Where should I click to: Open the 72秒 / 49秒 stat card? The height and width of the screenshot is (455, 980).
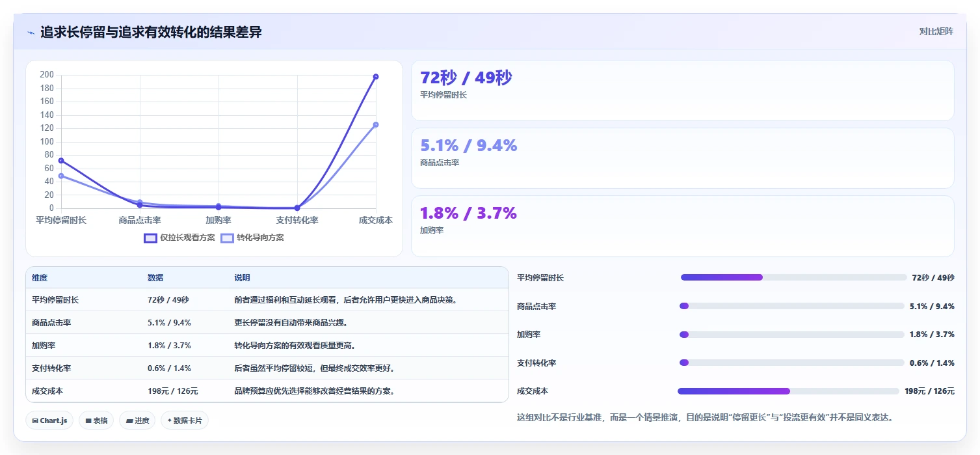click(683, 90)
